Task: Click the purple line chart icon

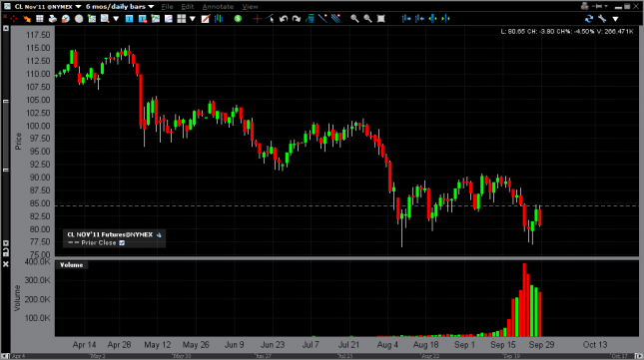Action: coord(169,19)
